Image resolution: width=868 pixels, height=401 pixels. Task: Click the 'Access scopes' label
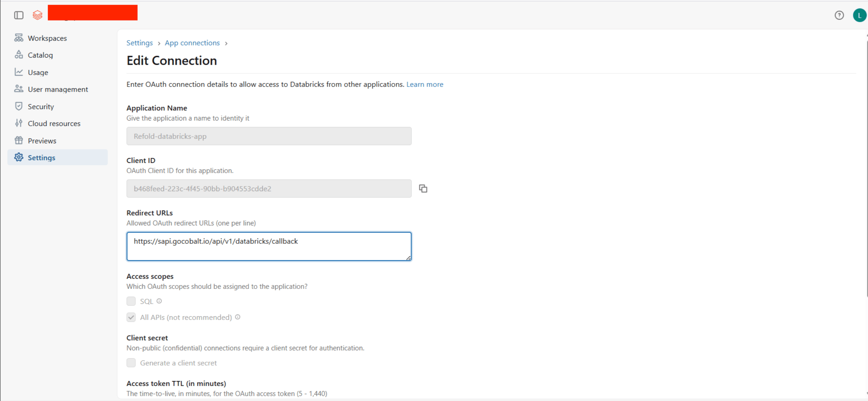150,276
